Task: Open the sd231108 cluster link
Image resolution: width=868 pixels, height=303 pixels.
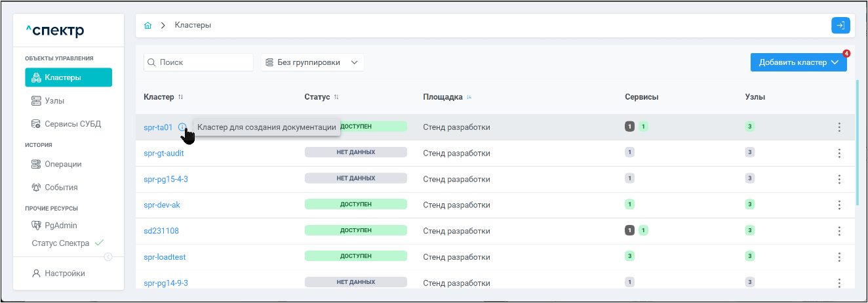Action: 161,231
